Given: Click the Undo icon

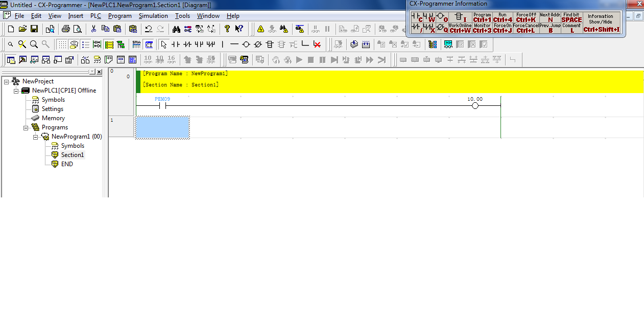Looking at the screenshot, I should pos(148,29).
